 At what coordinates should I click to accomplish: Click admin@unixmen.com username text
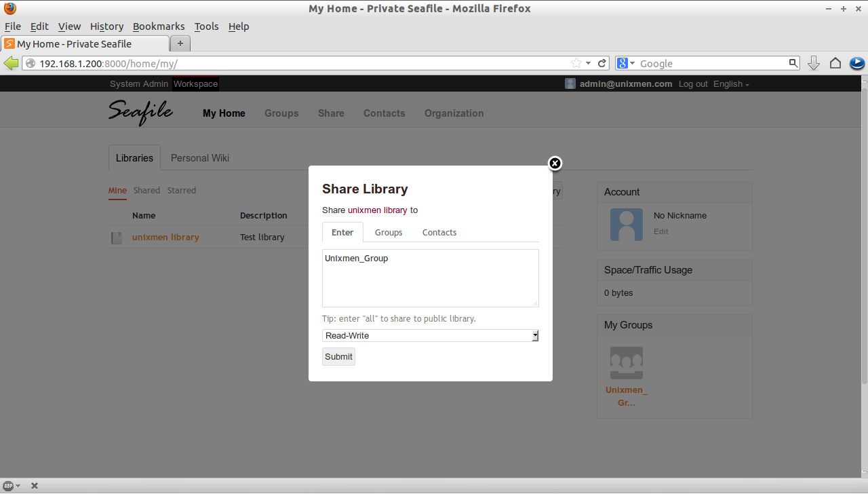tap(626, 84)
